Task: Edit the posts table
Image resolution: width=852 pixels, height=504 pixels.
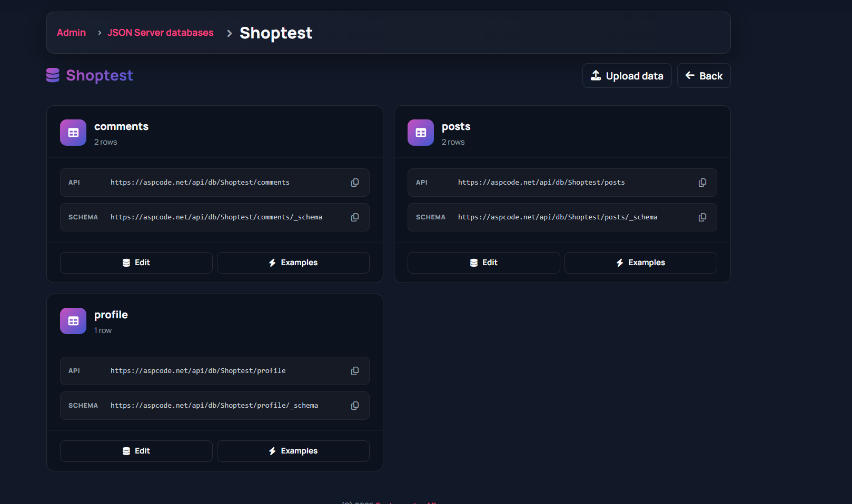Action: 484,263
